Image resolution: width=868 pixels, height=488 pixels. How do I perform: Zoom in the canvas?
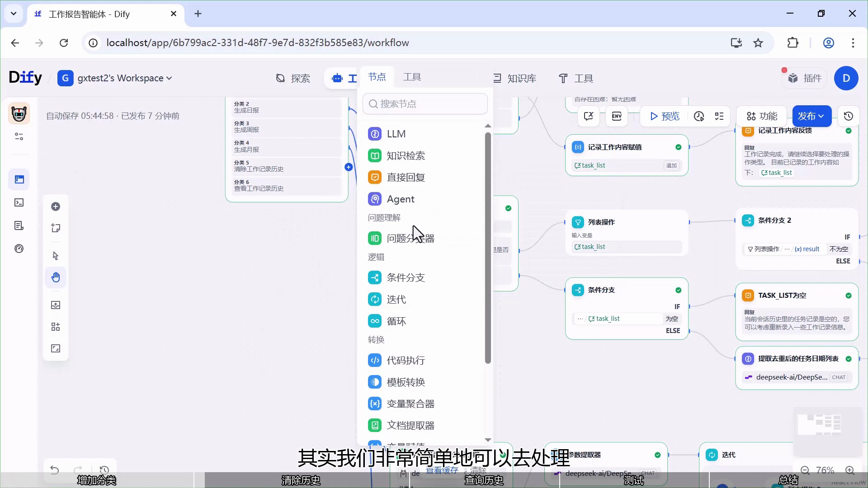(850, 470)
